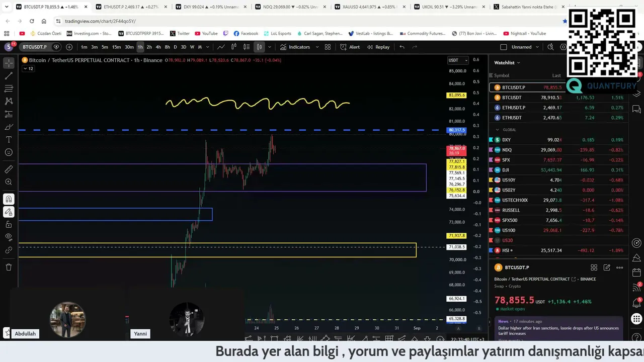This screenshot has height=362, width=644.
Task: Click the layout setup square icon
Action: click(504, 47)
